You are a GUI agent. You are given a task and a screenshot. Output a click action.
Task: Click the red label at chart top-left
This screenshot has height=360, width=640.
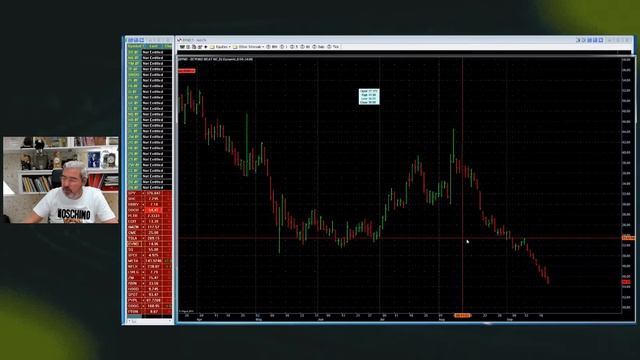pyautogui.click(x=187, y=71)
